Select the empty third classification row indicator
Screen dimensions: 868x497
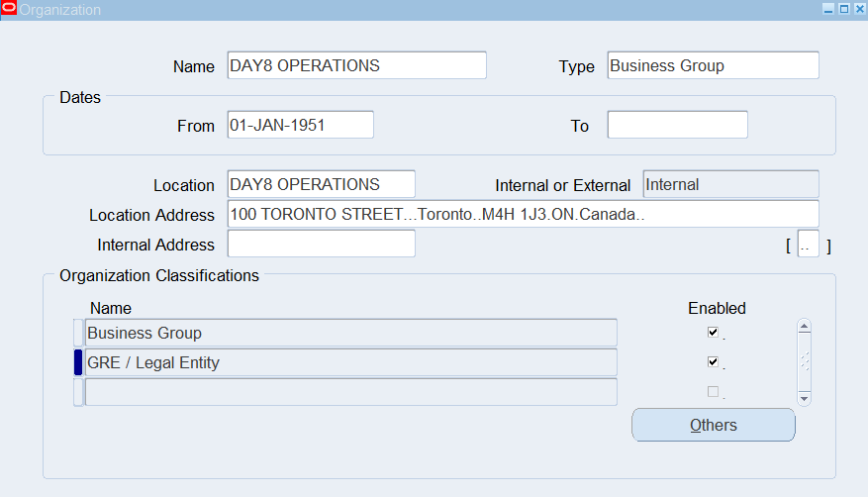(x=78, y=392)
